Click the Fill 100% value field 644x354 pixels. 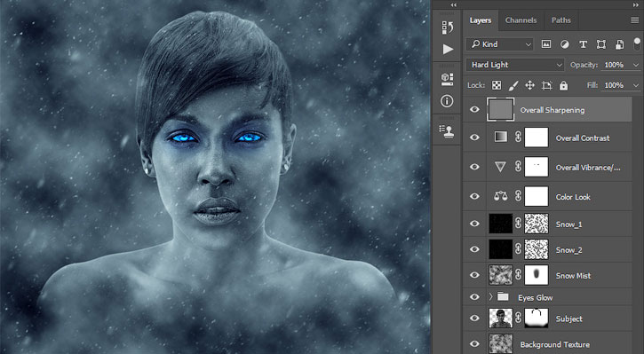tap(615, 85)
